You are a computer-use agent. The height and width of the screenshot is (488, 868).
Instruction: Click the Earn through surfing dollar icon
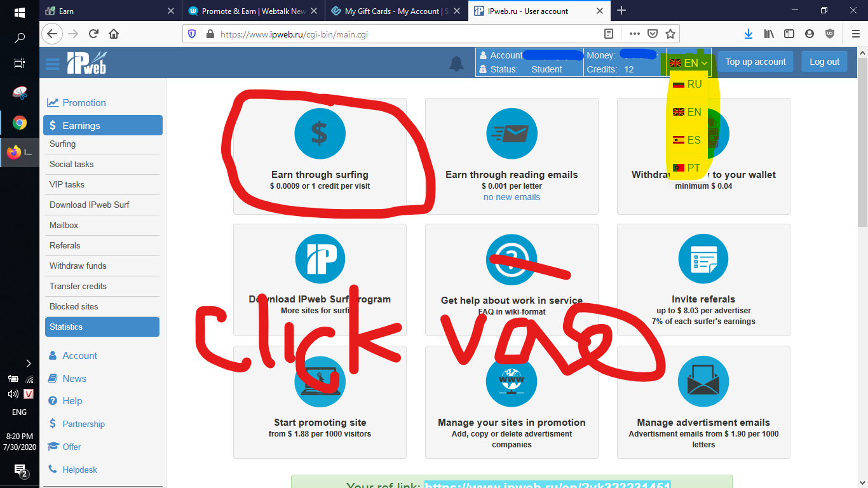(320, 133)
